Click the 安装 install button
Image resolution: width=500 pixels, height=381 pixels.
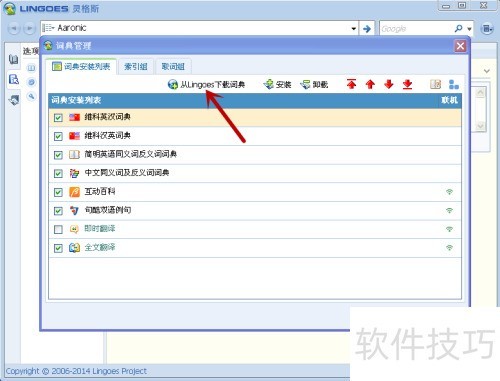point(277,84)
